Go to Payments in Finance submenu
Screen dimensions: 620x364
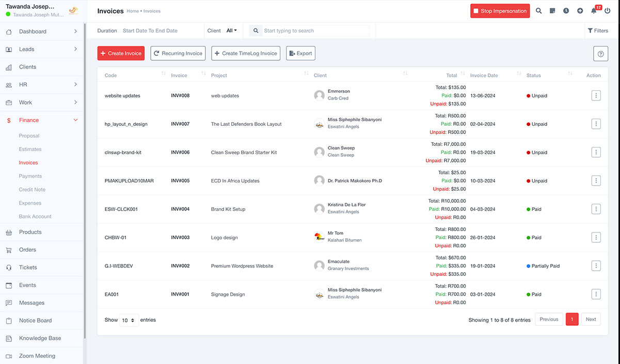tap(30, 176)
